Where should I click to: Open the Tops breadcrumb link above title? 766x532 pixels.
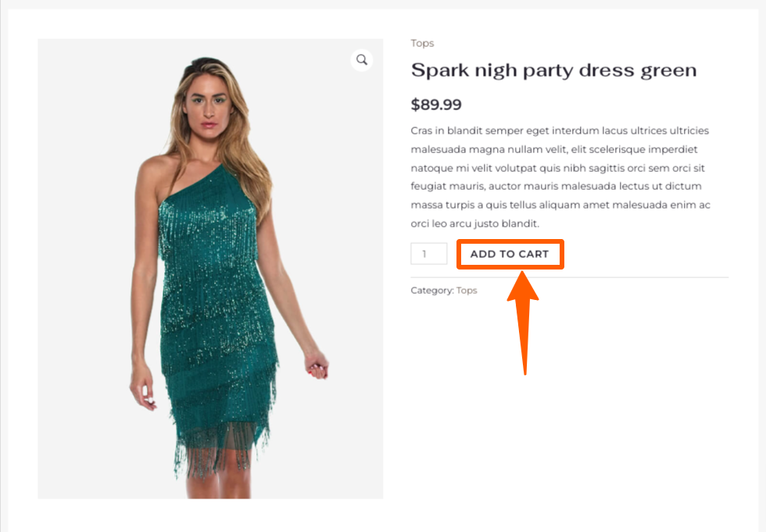[x=422, y=43]
